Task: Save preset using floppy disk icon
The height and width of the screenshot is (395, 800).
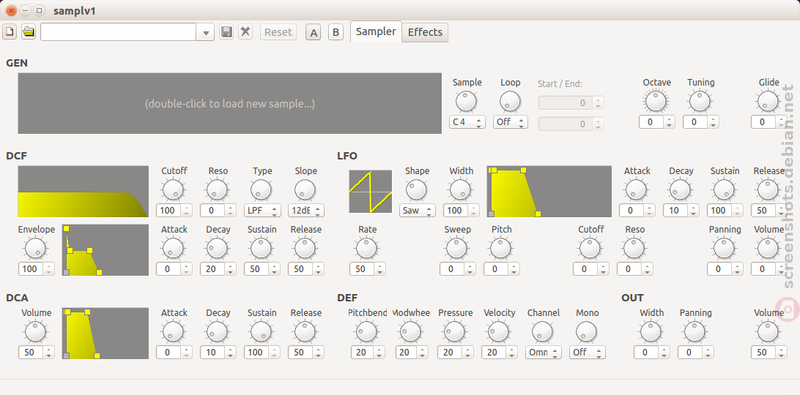Action: tap(227, 32)
